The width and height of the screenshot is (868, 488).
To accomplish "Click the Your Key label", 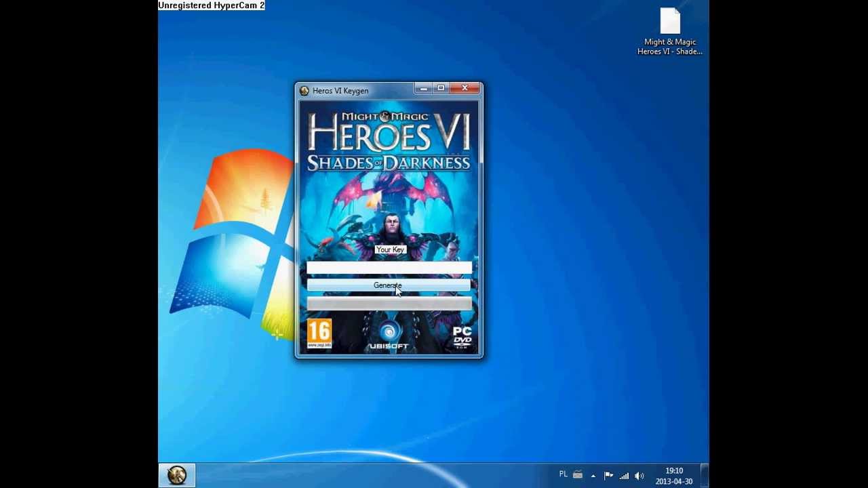I will click(390, 250).
